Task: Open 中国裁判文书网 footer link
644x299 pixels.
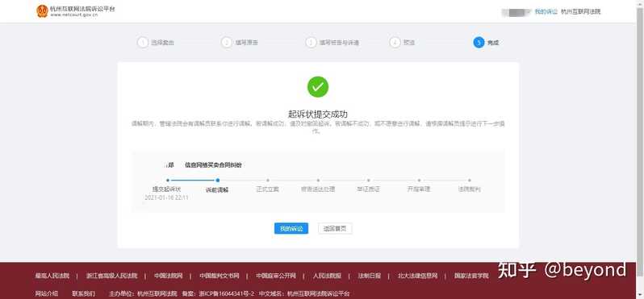Action: pyautogui.click(x=220, y=276)
